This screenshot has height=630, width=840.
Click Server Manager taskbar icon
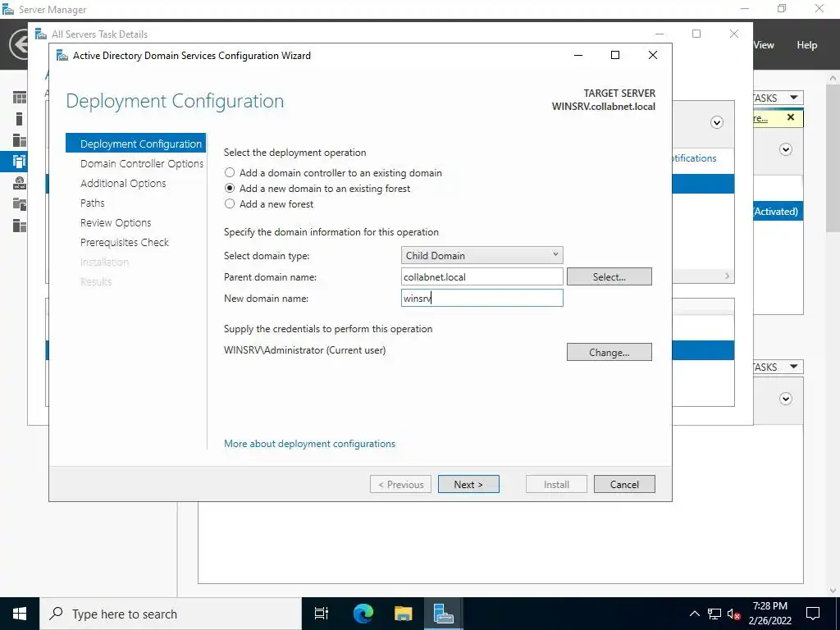tap(444, 614)
